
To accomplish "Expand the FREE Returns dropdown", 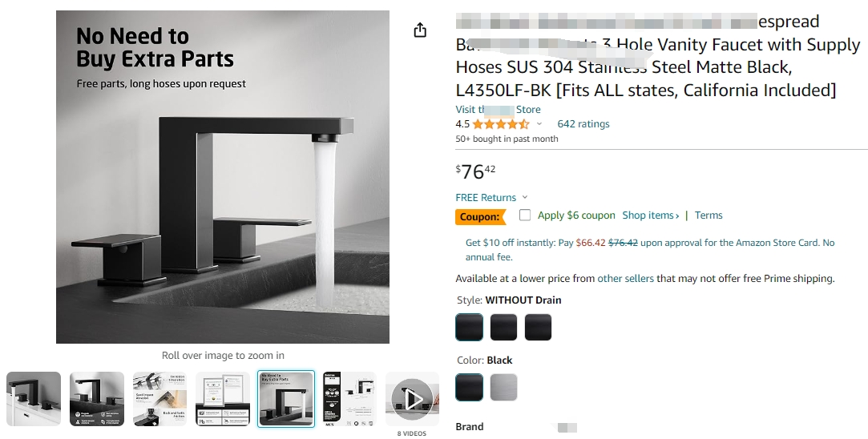I will 525,198.
